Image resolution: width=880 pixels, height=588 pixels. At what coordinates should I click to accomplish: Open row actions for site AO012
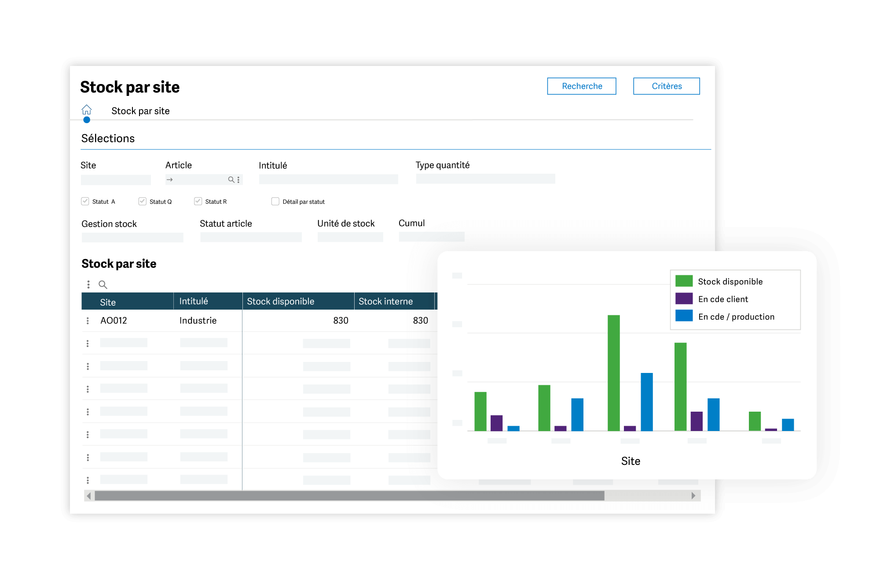[x=88, y=321]
